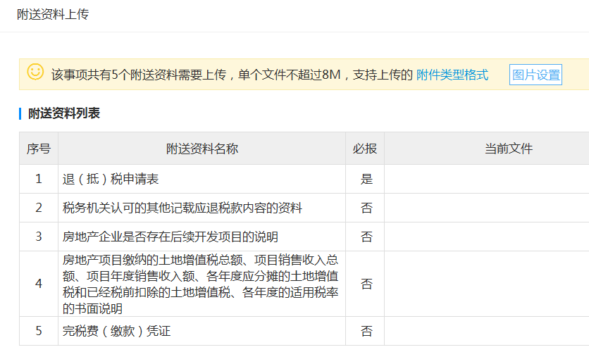Screen dimensions: 589x364
Task: Select row 完税费（缴款）凭证
Action: 304,331
